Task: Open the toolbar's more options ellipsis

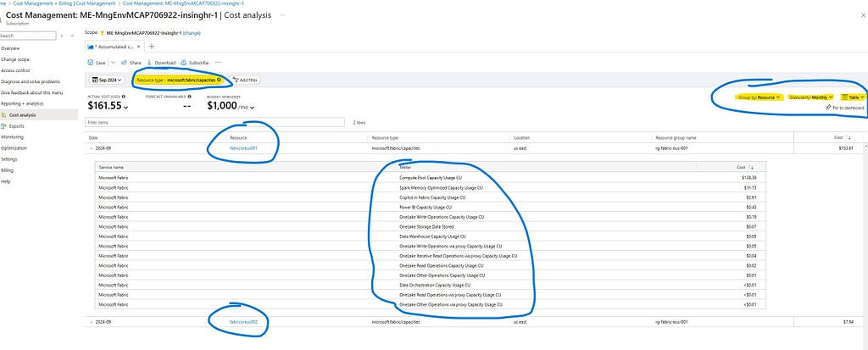Action: pos(218,63)
